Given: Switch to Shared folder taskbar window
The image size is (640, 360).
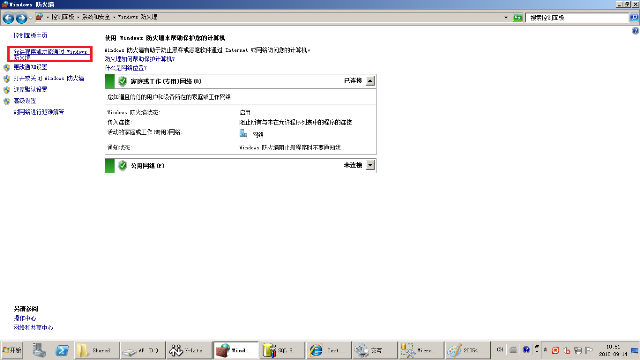Looking at the screenshot, I should (97, 350).
